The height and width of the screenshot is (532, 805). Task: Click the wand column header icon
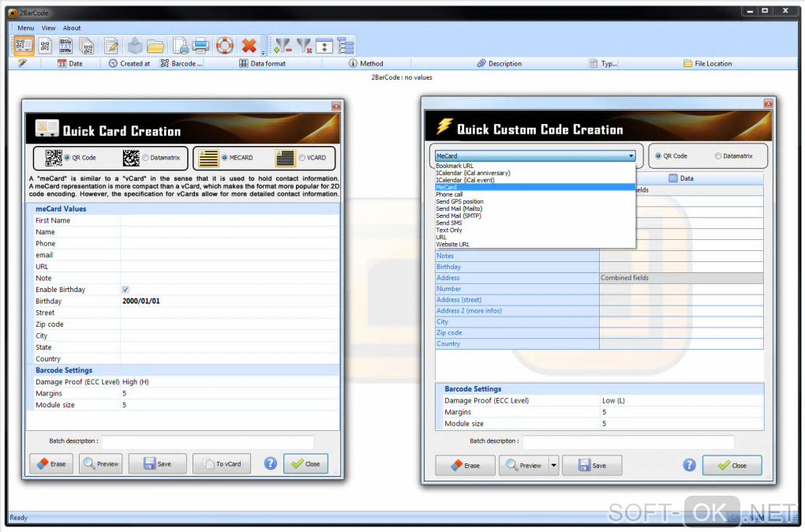click(x=22, y=63)
